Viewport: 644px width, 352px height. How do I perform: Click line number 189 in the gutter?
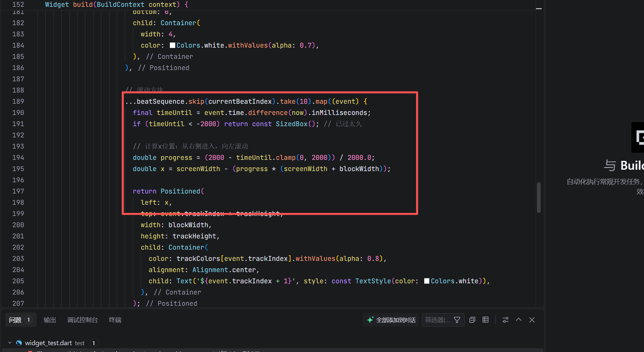click(x=18, y=101)
